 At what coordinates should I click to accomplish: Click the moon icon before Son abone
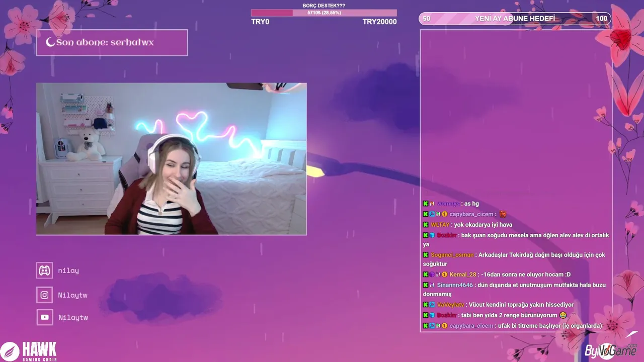50,42
